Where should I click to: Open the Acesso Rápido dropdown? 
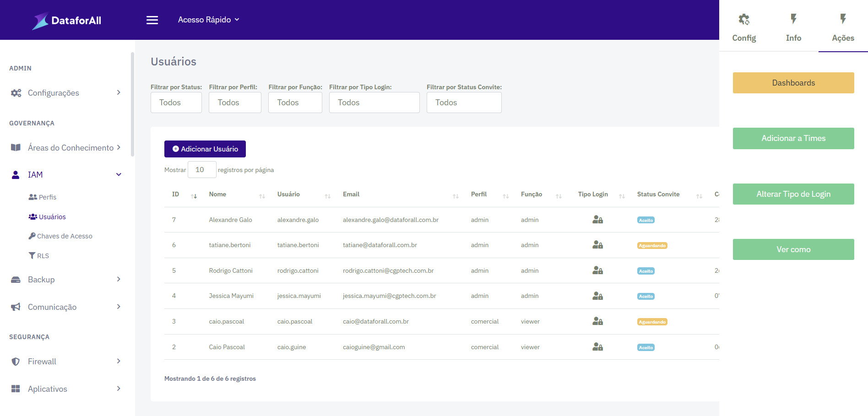[208, 20]
